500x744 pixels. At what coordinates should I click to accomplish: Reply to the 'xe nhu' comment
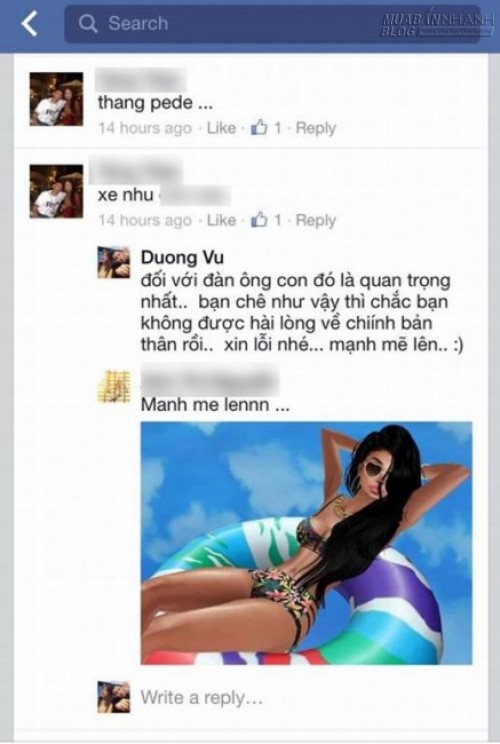pos(315,220)
